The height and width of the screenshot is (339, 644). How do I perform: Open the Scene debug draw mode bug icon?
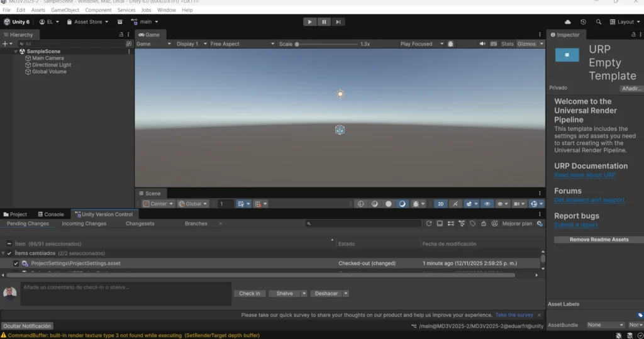(416, 204)
